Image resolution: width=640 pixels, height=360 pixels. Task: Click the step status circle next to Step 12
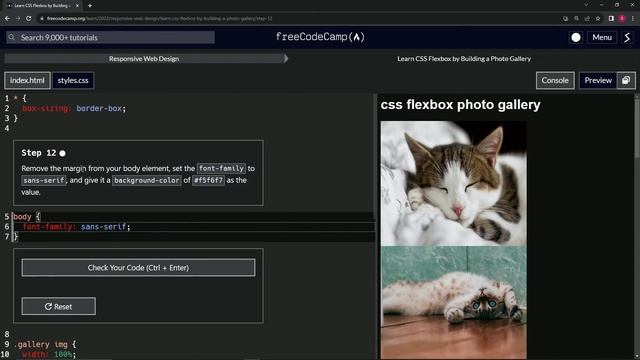coord(62,153)
